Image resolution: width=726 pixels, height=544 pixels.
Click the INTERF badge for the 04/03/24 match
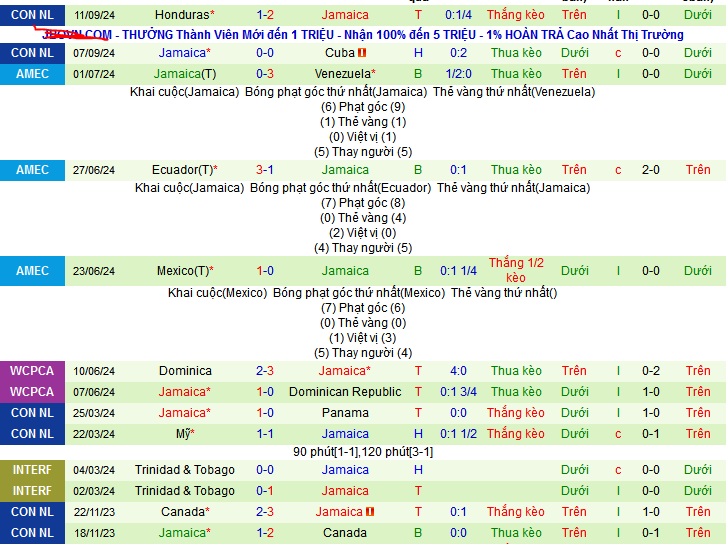click(32, 470)
